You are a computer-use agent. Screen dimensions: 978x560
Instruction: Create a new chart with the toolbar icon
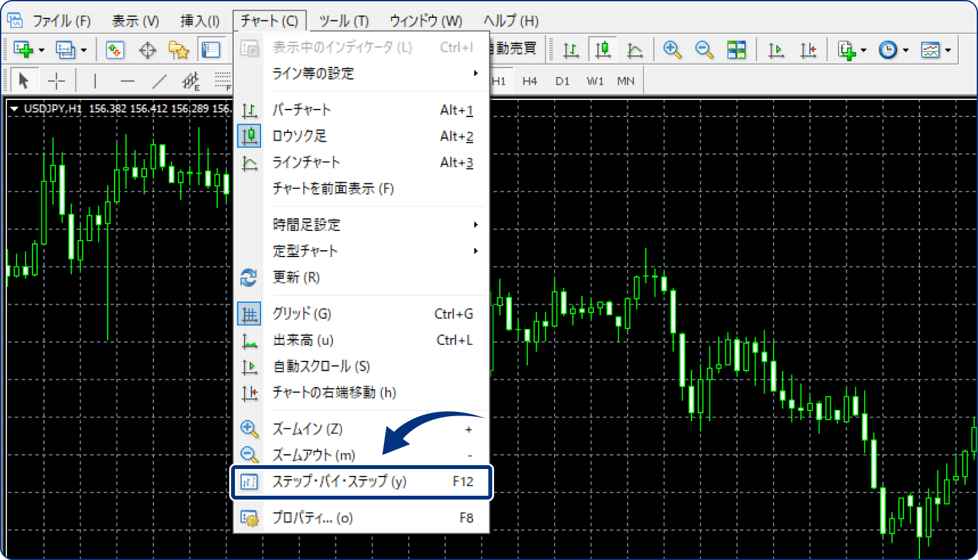(x=24, y=49)
